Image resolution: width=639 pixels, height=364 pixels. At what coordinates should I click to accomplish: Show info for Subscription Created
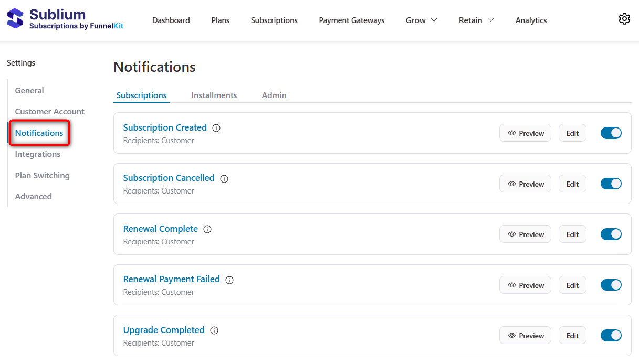coord(216,128)
